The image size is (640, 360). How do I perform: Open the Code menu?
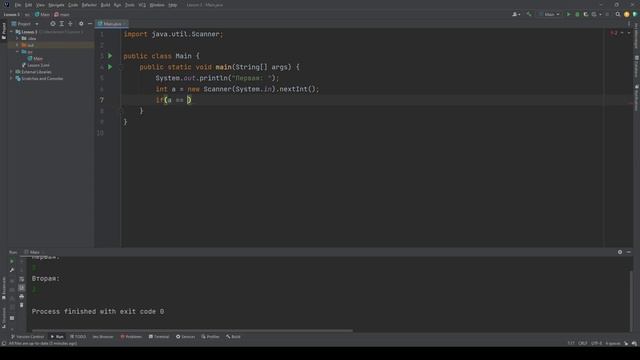tap(73, 5)
